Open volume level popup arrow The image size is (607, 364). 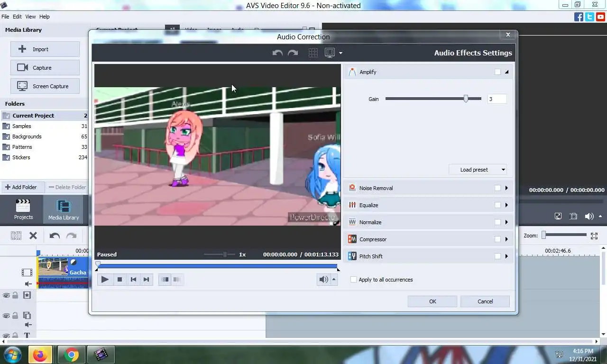click(x=334, y=280)
